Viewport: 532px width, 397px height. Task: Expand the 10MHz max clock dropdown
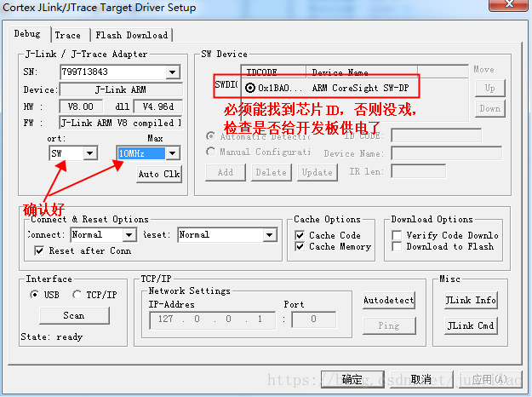point(173,153)
